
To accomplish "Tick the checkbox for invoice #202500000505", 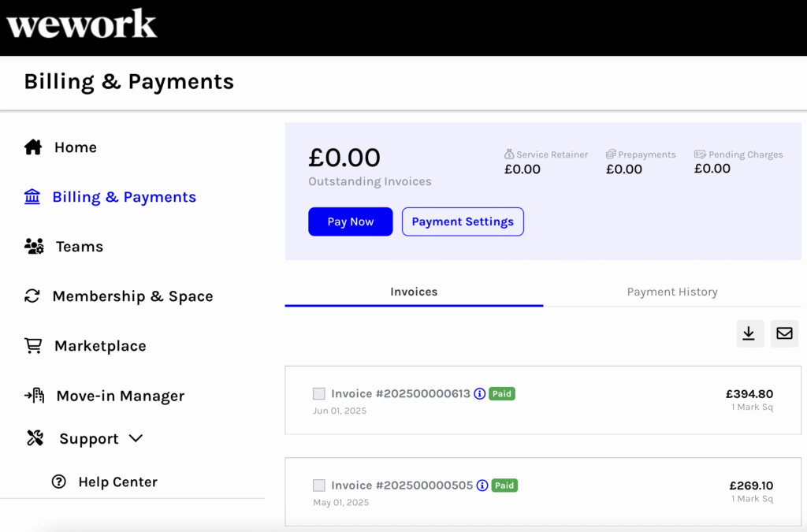I will [319, 485].
